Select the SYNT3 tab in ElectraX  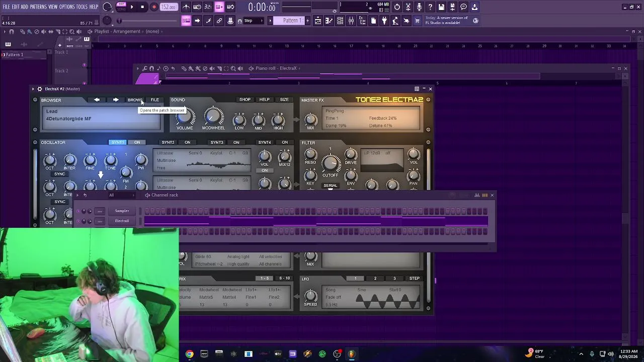[217, 142]
